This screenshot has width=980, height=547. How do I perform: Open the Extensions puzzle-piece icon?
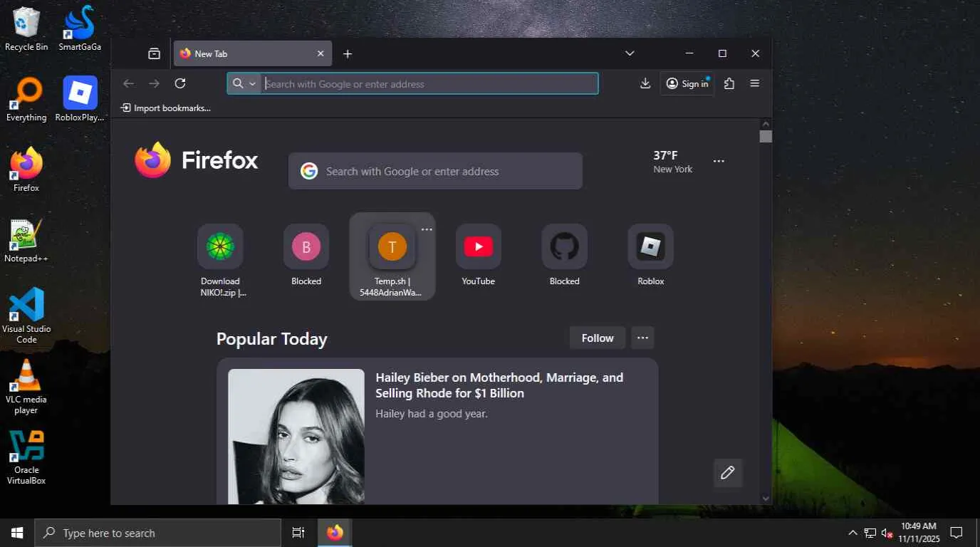coord(729,83)
